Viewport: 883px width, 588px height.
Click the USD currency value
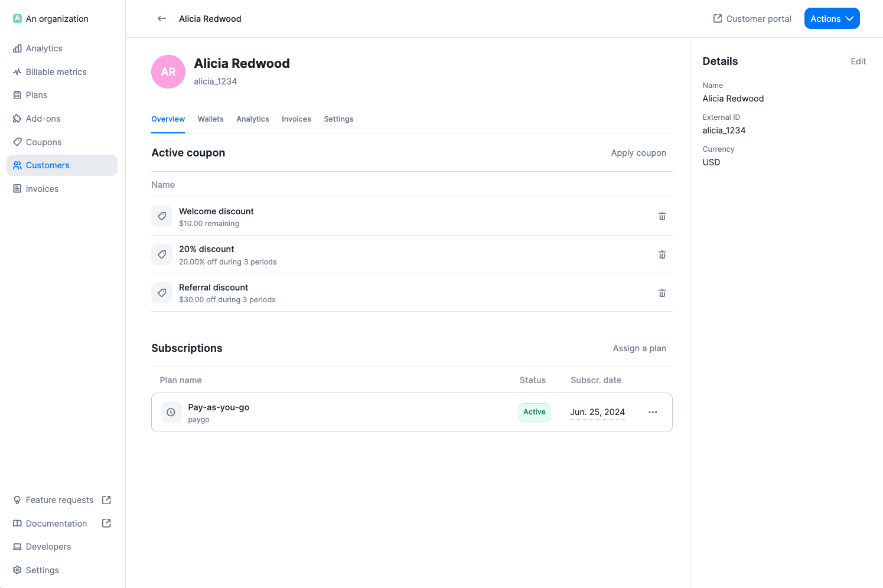tap(711, 162)
